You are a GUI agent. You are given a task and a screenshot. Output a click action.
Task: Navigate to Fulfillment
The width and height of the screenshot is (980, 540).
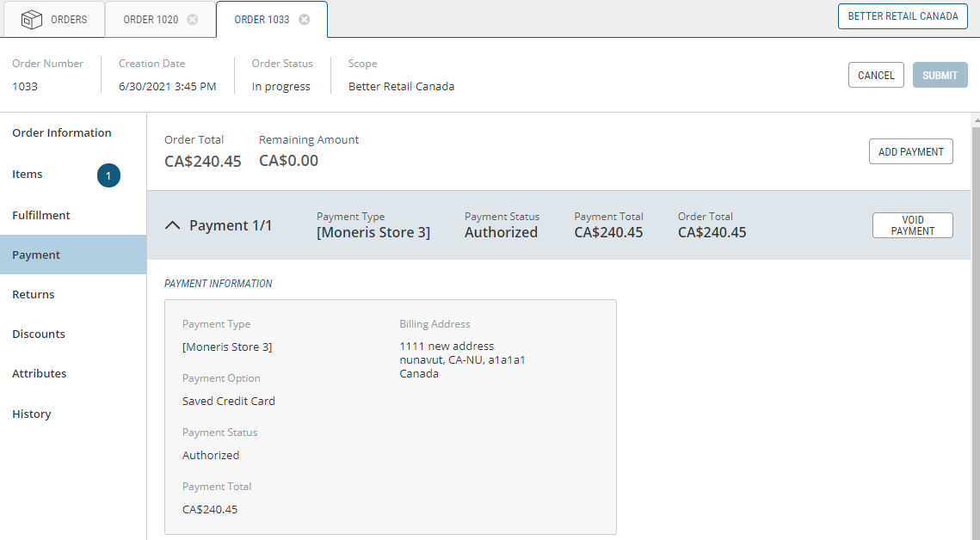point(41,215)
